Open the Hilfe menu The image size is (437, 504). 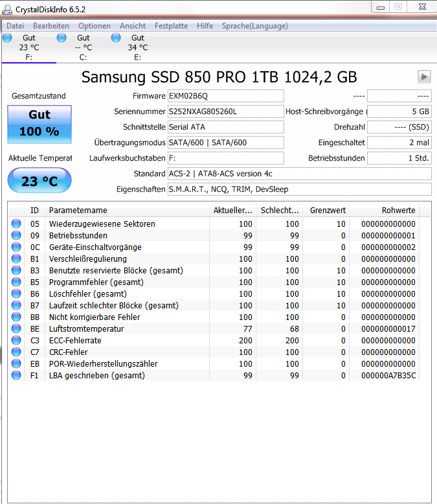click(x=205, y=26)
